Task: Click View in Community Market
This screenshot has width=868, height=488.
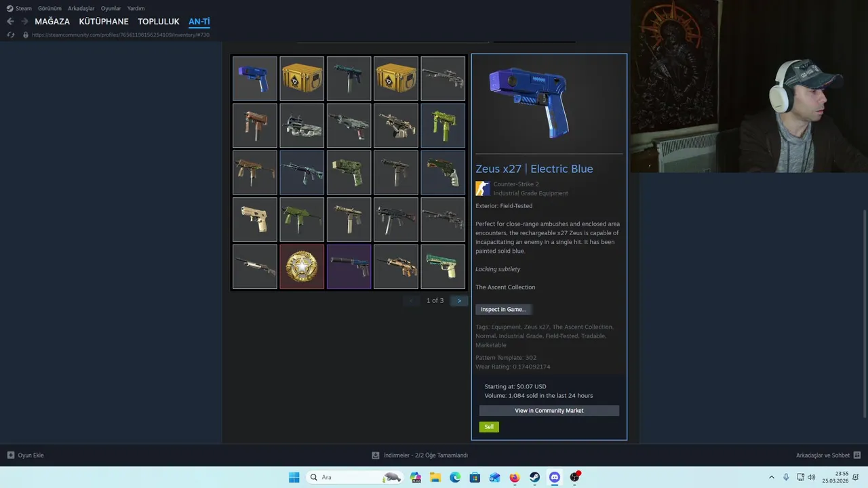Action: pyautogui.click(x=549, y=411)
